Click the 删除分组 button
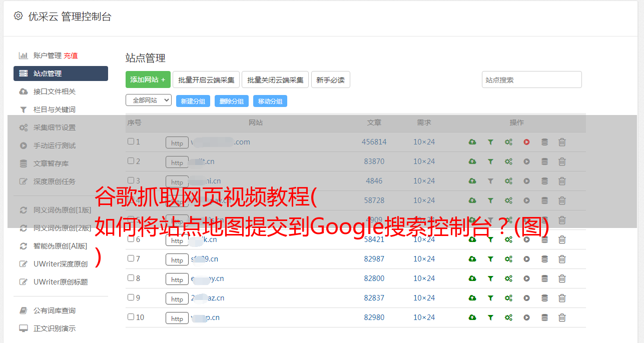This screenshot has width=644, height=343. tap(232, 101)
